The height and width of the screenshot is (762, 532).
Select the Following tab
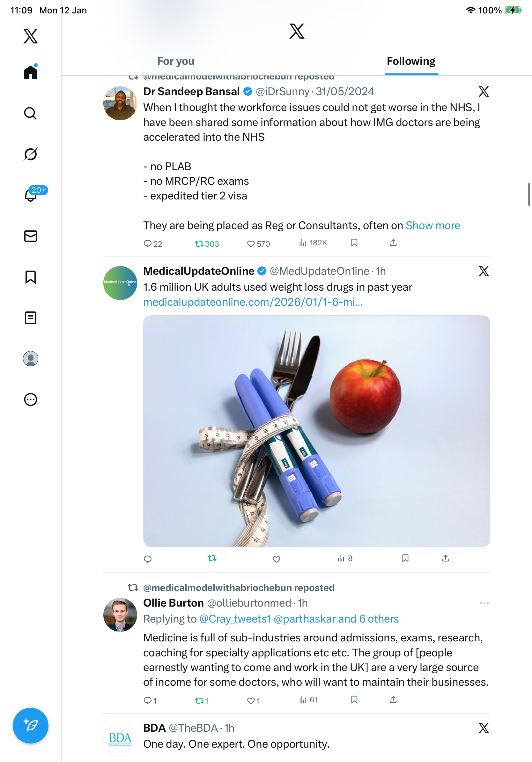coord(411,61)
